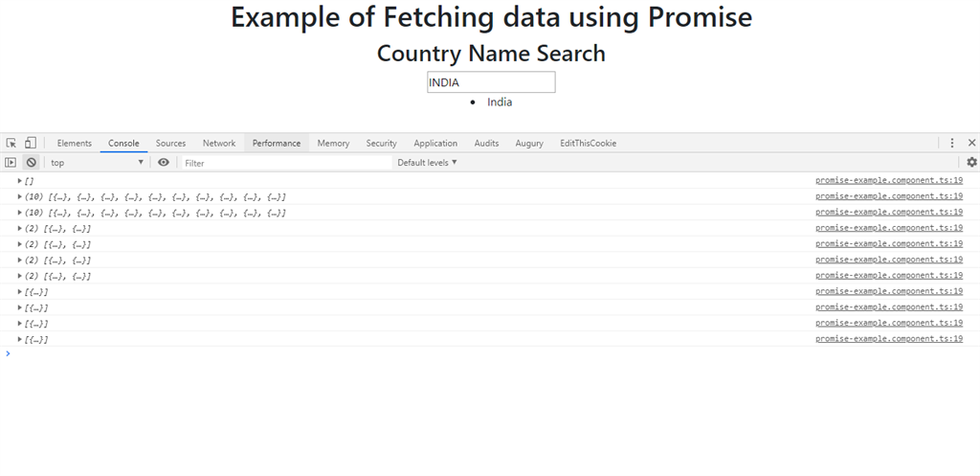Click the country search box containing INDIA
This screenshot has width=980, height=476.
[x=491, y=82]
